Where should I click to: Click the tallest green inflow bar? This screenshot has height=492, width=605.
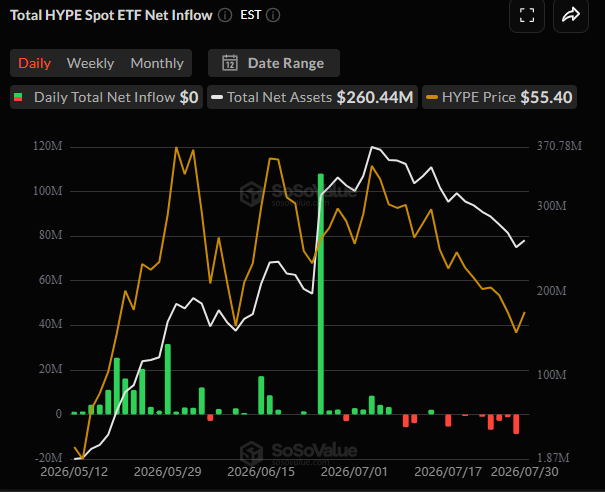click(321, 294)
